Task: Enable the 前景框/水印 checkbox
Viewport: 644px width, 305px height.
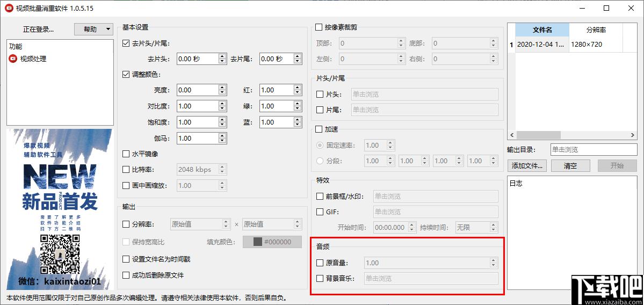Action: pyautogui.click(x=320, y=196)
